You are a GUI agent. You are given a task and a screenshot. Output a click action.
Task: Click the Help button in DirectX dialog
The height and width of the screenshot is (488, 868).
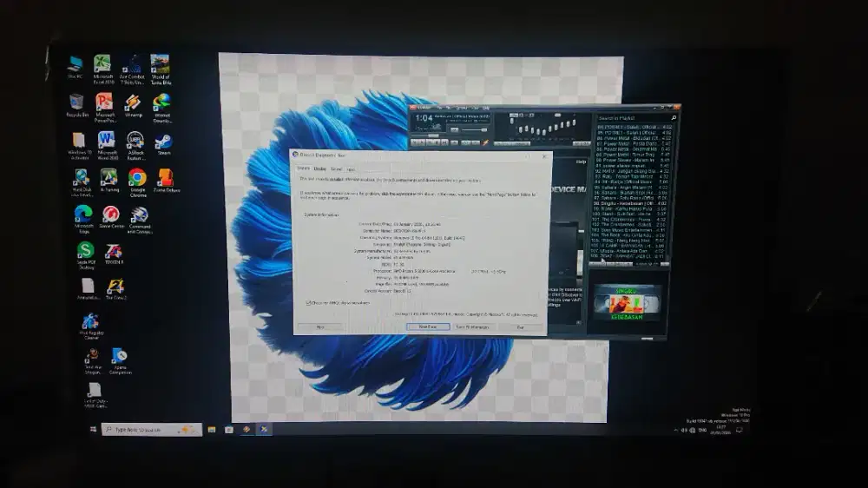(x=320, y=327)
